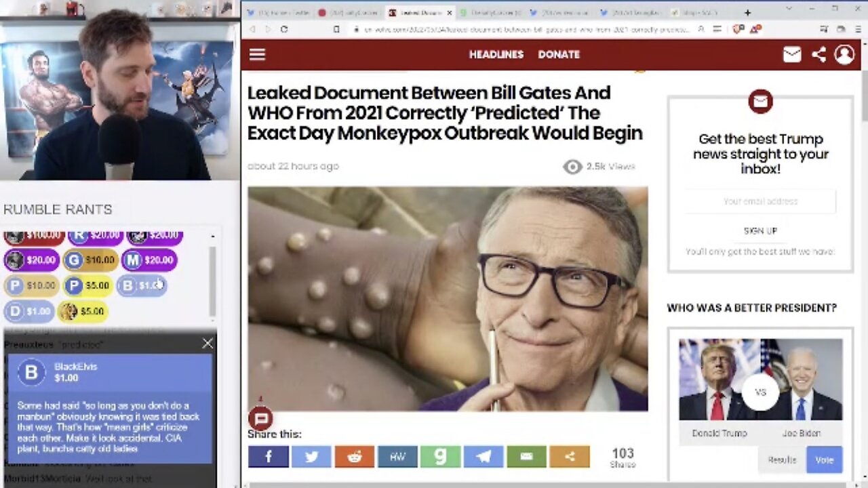
Task: Click the Bill Gates article image
Action: (x=448, y=299)
